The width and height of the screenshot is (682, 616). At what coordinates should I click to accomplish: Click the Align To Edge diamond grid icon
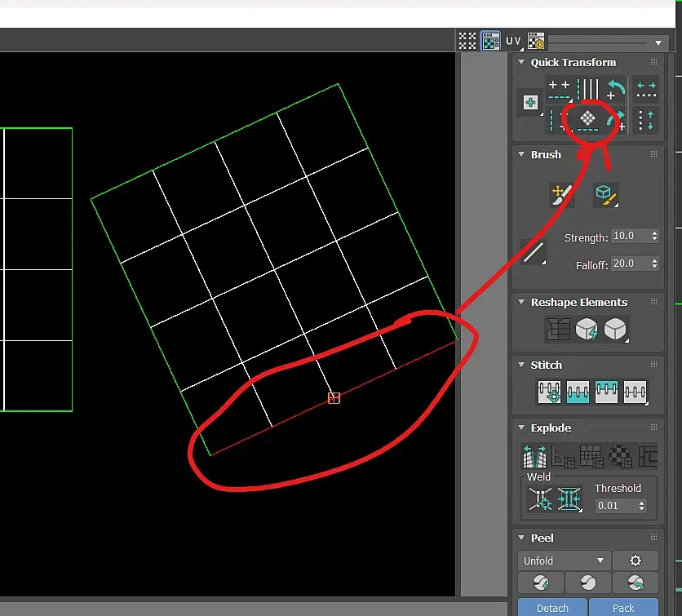pyautogui.click(x=588, y=120)
